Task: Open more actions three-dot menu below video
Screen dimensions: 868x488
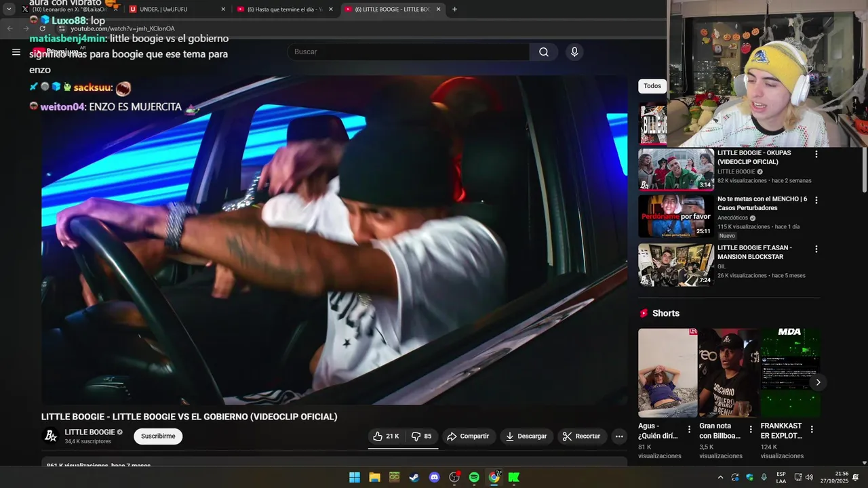Action: (619, 436)
